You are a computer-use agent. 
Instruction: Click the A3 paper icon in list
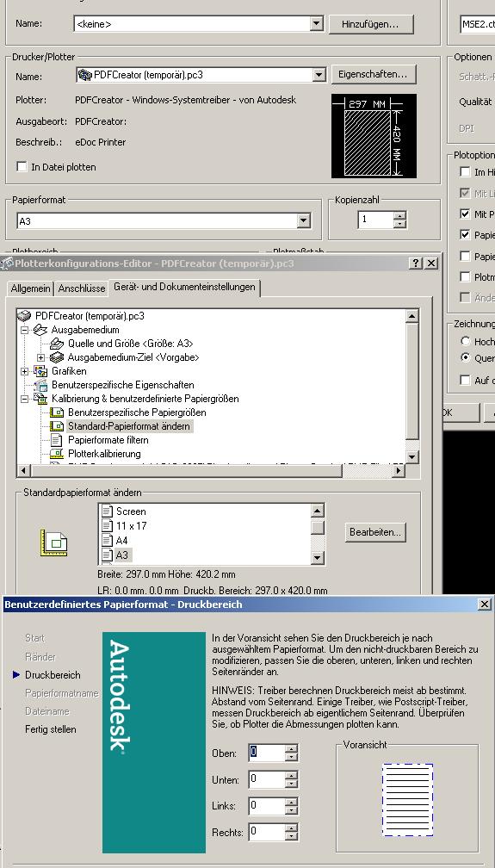point(107,555)
